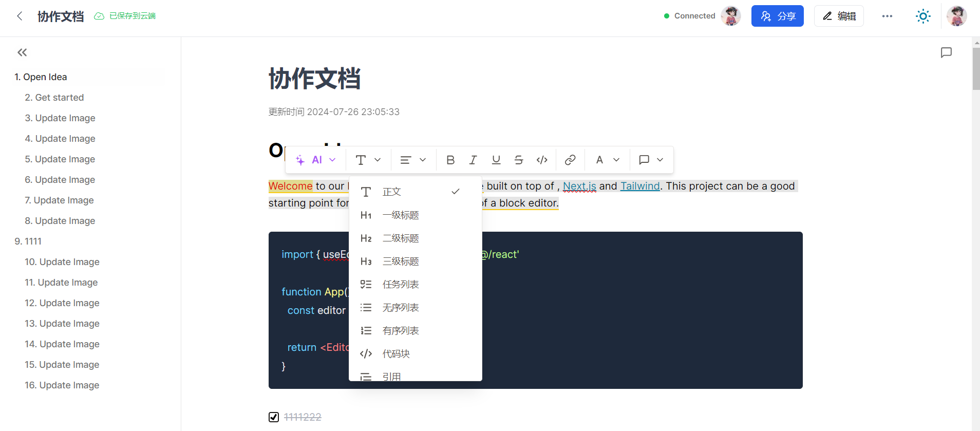Click the page vertical scrollbar thumb

976,69
